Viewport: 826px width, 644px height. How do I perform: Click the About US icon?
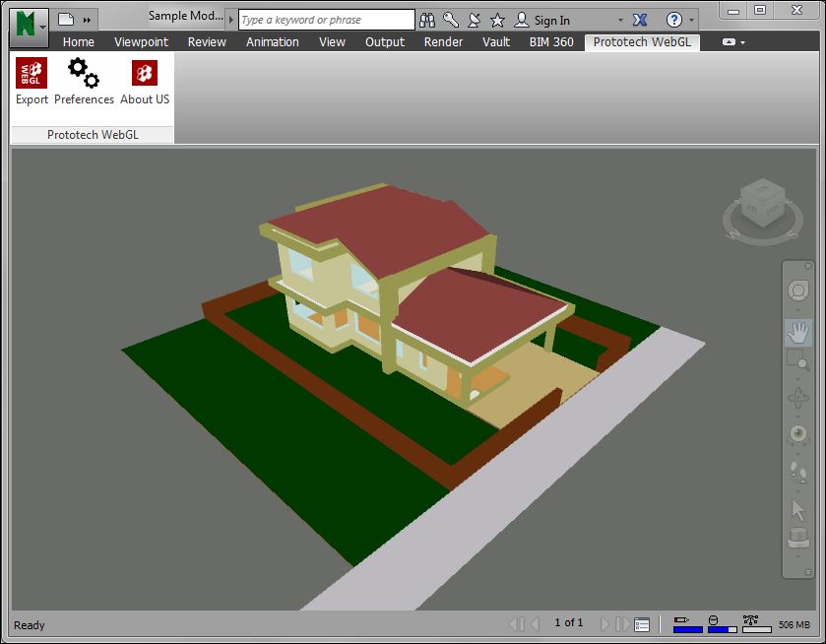(x=145, y=81)
